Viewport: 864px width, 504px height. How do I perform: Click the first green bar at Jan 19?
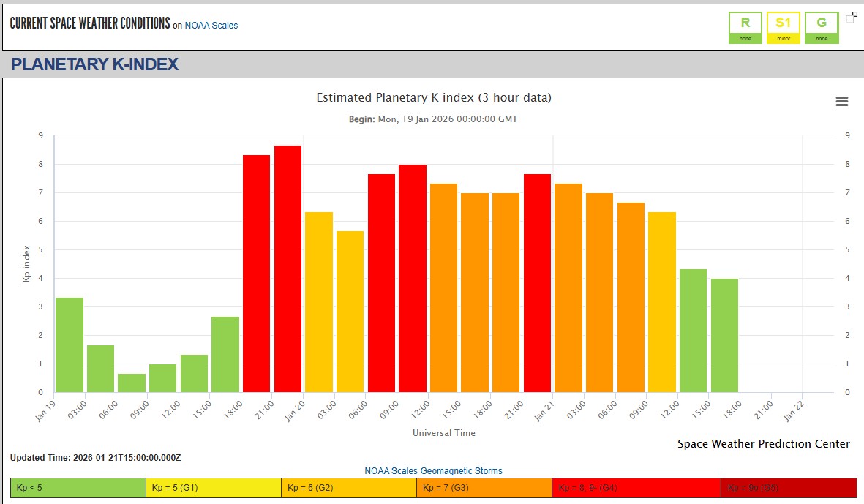[x=70, y=345]
